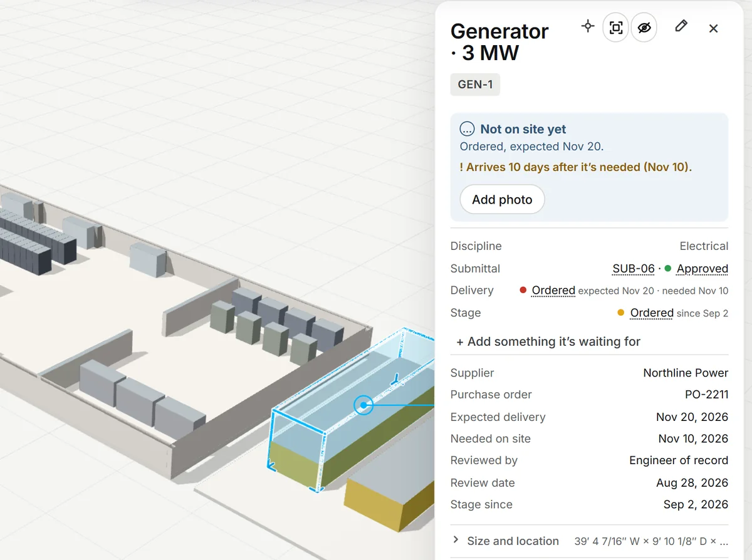Click the frame selection focus icon
The image size is (752, 560).
pos(616,28)
